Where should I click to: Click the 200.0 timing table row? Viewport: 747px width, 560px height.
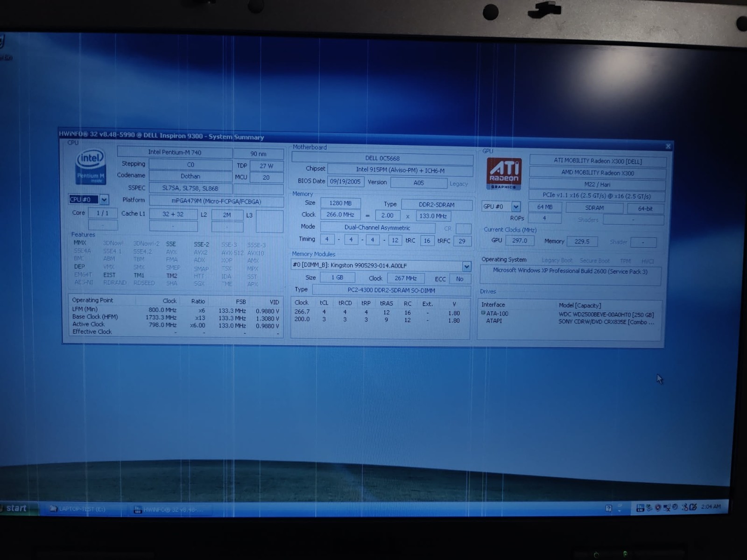378,320
